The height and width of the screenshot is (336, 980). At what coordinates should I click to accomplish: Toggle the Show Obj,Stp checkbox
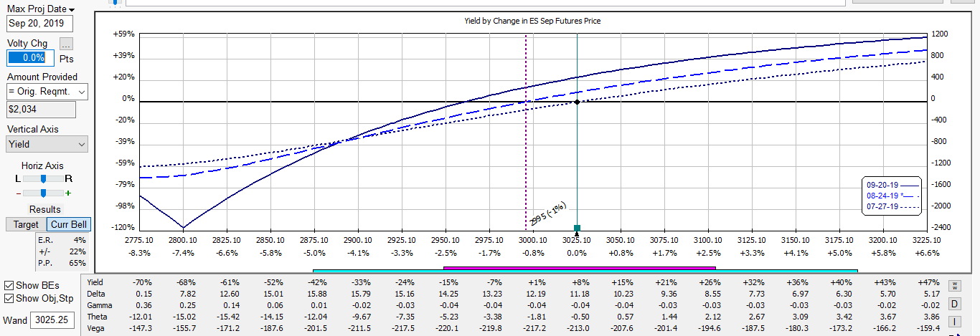10,298
